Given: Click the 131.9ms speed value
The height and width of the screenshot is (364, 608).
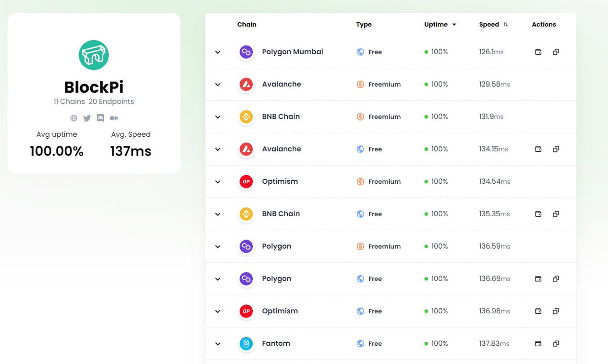Looking at the screenshot, I should click(491, 116).
